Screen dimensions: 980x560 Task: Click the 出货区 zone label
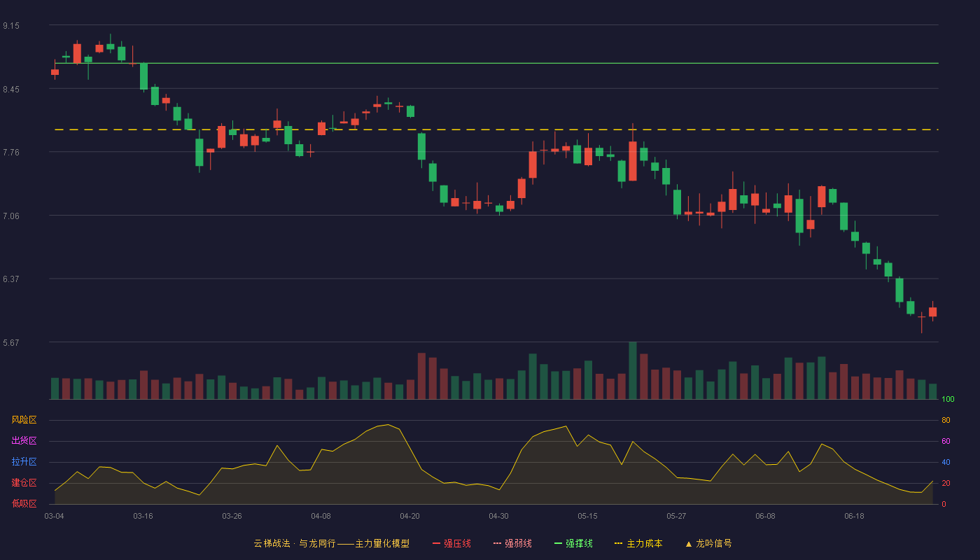[24, 441]
